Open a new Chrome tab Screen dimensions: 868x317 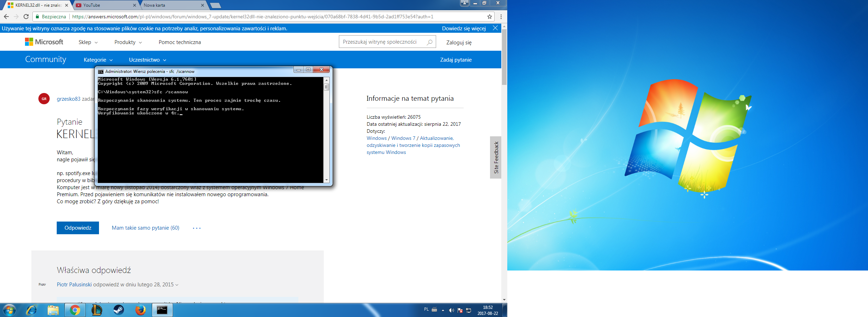pyautogui.click(x=215, y=5)
